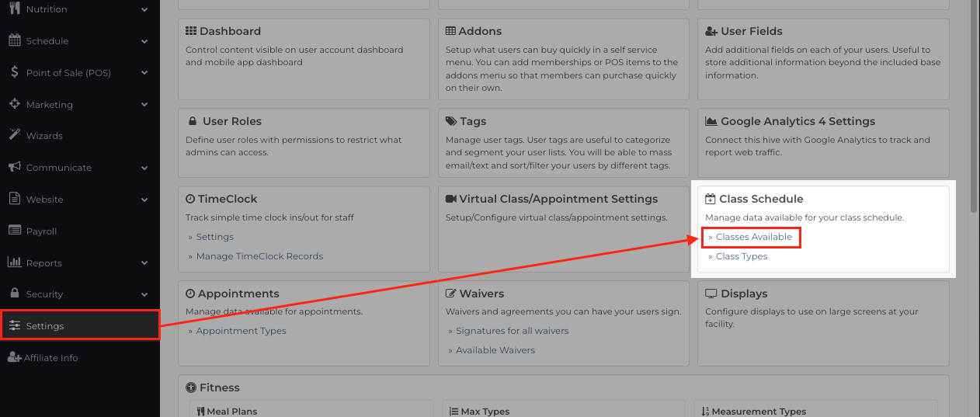Click the Meal Plans heading under Fitness
This screenshot has width=980, height=417.
coord(232,412)
